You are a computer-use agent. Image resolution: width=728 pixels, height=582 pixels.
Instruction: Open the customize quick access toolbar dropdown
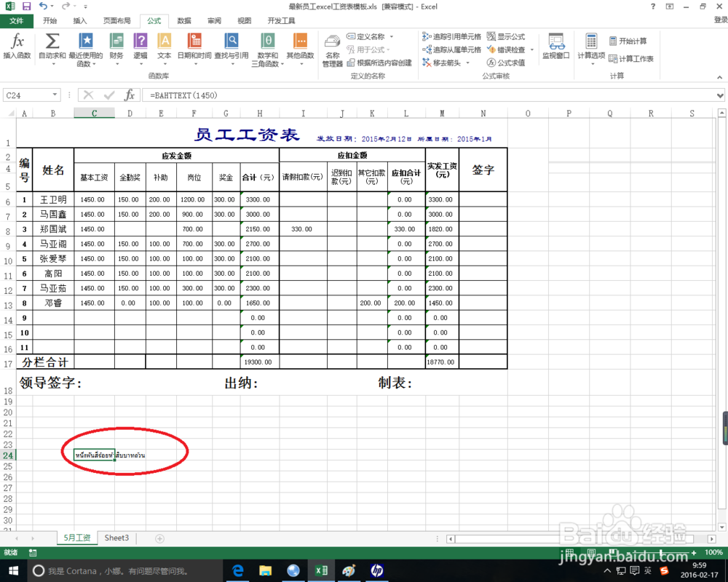[x=85, y=7]
